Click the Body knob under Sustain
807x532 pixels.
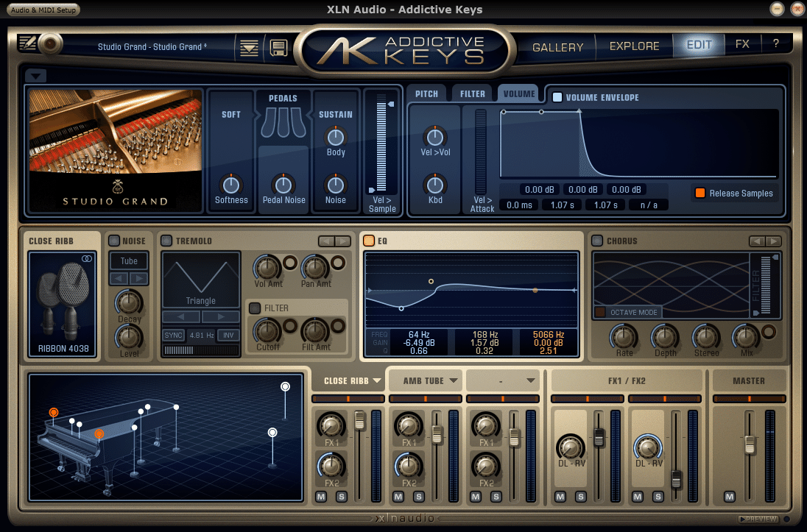pos(336,137)
